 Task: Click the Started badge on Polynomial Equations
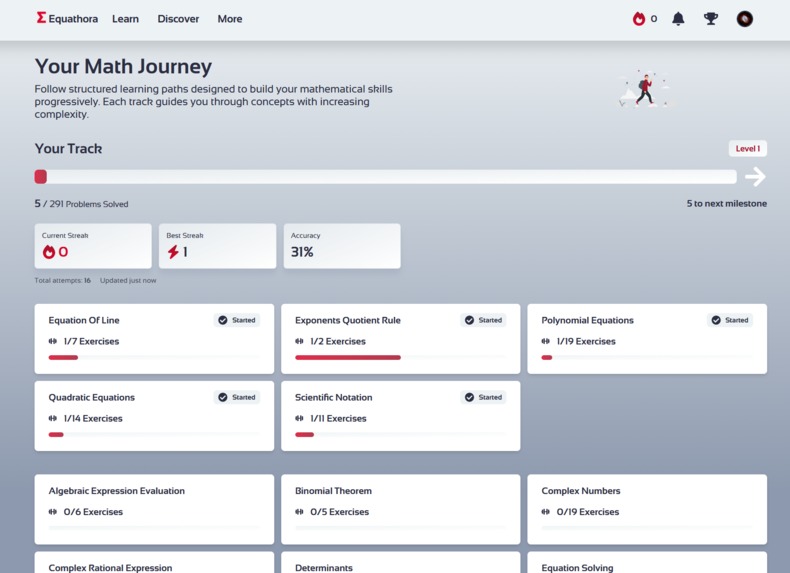click(730, 320)
